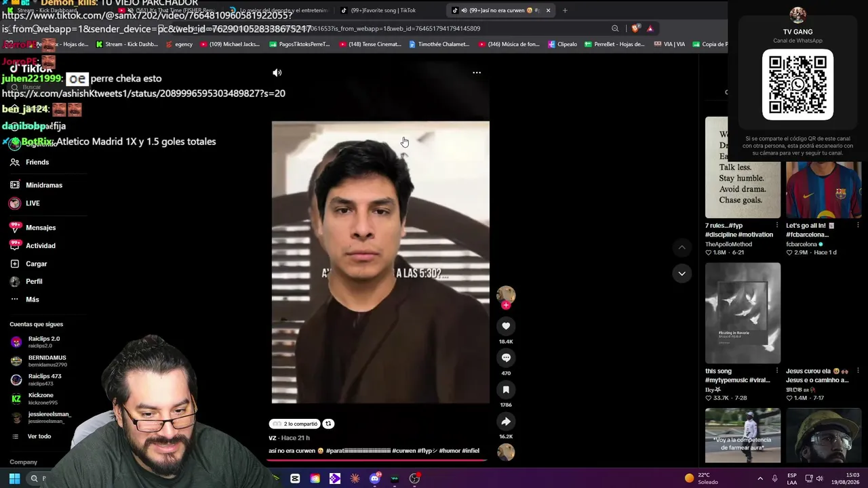
Task: Mute the TikTok video with the speaker icon
Action: [277, 73]
